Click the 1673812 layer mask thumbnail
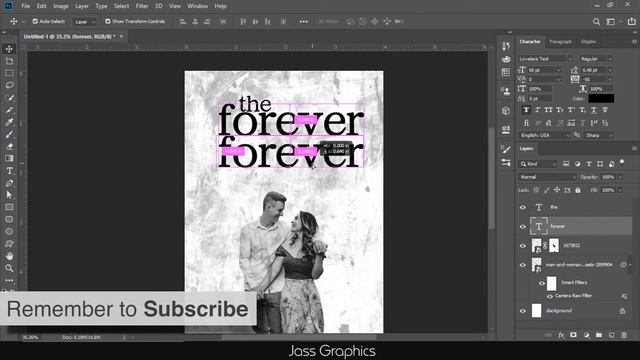This screenshot has width=640, height=360. tap(553, 245)
